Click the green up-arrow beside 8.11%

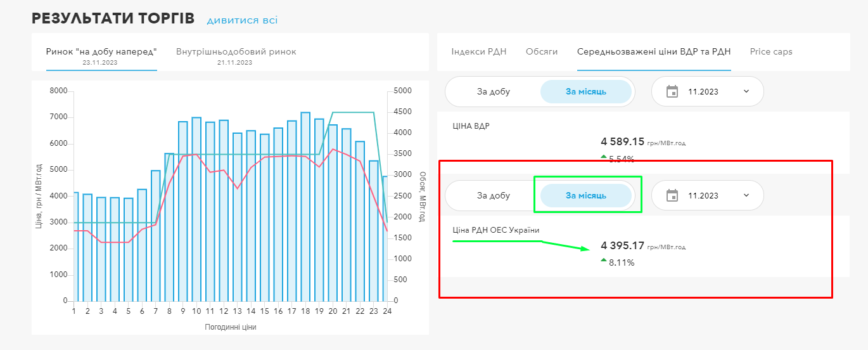[x=603, y=260]
